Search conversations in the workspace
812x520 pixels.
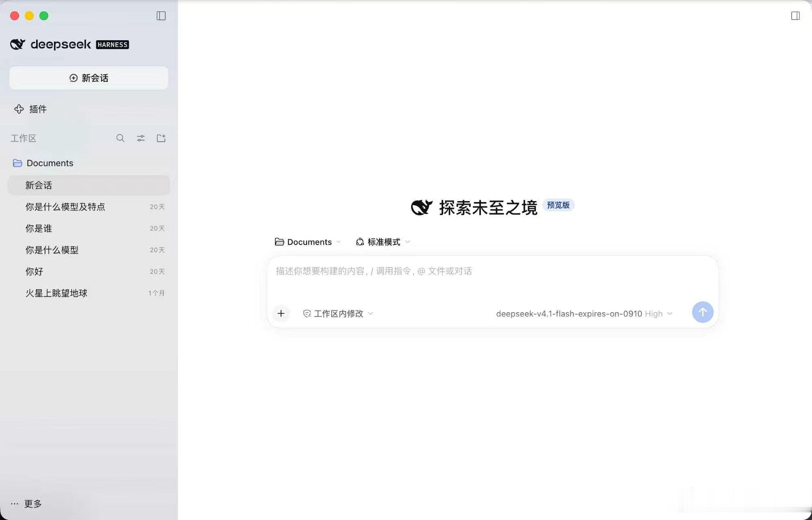[120, 138]
